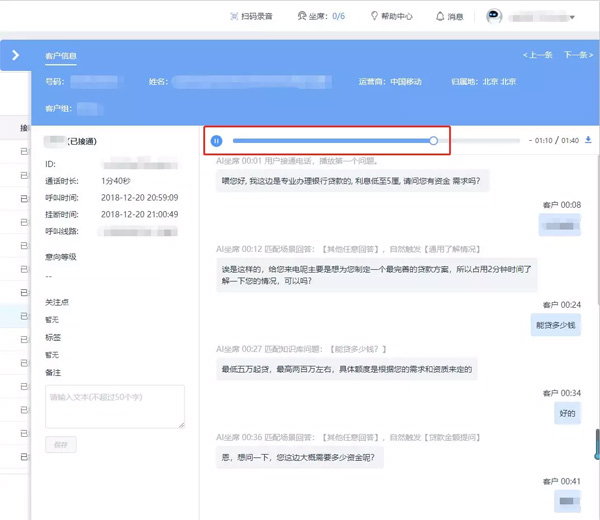
Task: Go to previous record 上一条
Action: [x=538, y=55]
